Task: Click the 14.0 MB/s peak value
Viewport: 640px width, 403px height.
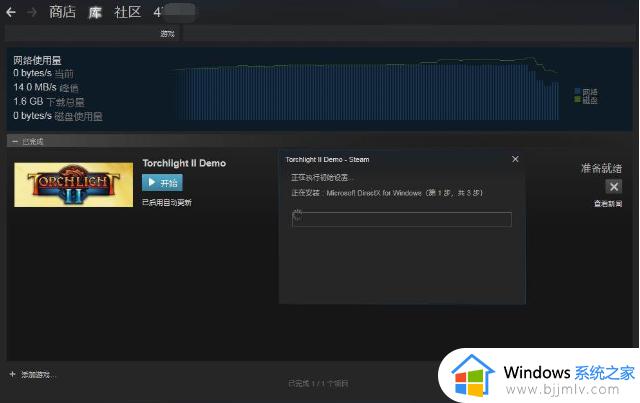Action: click(35, 87)
